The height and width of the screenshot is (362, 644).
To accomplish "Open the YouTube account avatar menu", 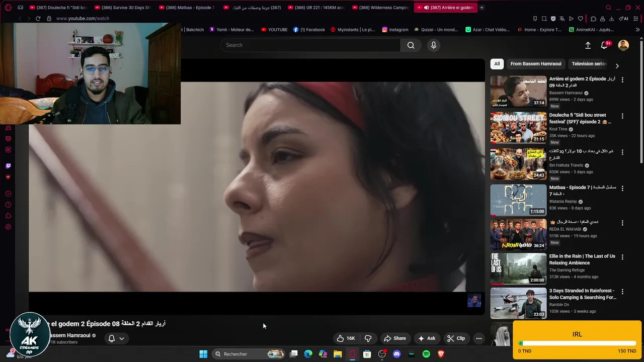I will 623,45.
